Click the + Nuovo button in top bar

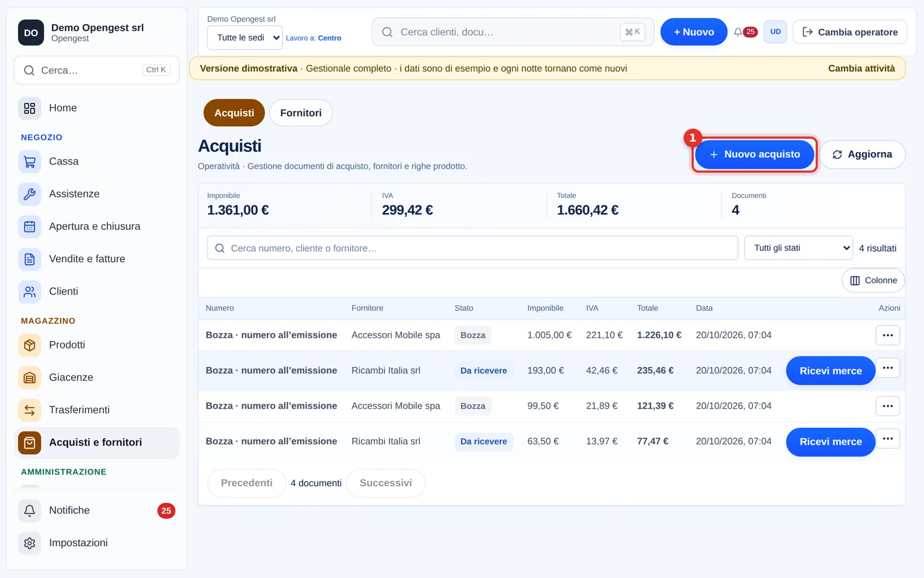click(694, 32)
